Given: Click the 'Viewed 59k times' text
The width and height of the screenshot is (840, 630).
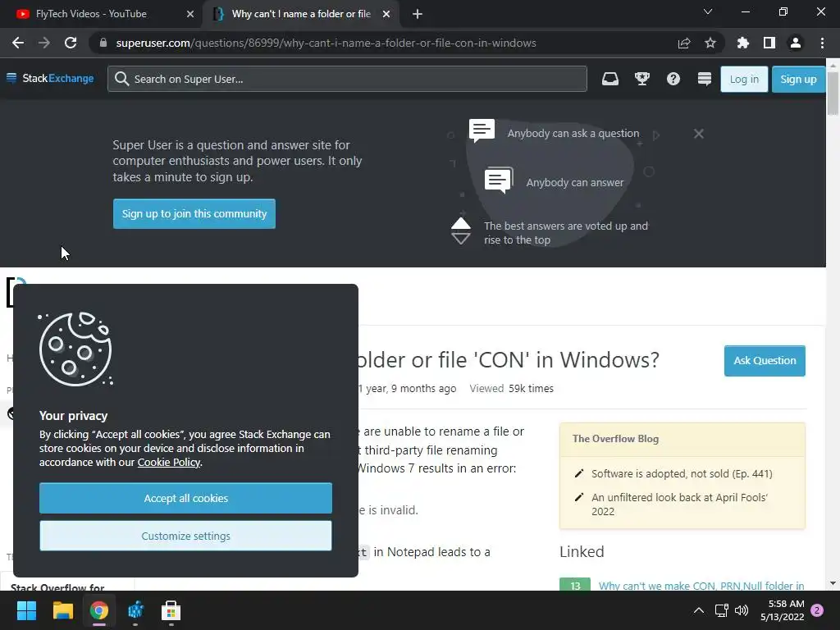Looking at the screenshot, I should (x=512, y=388).
